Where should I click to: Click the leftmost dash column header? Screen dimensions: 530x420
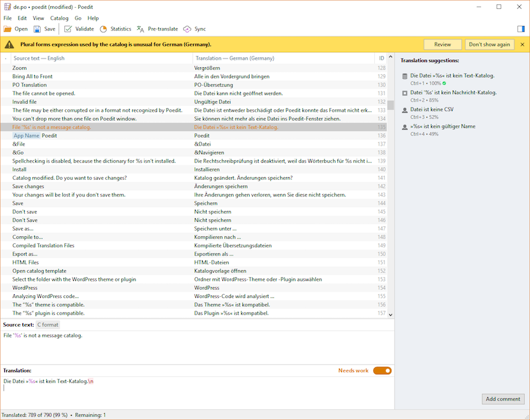coord(6,58)
